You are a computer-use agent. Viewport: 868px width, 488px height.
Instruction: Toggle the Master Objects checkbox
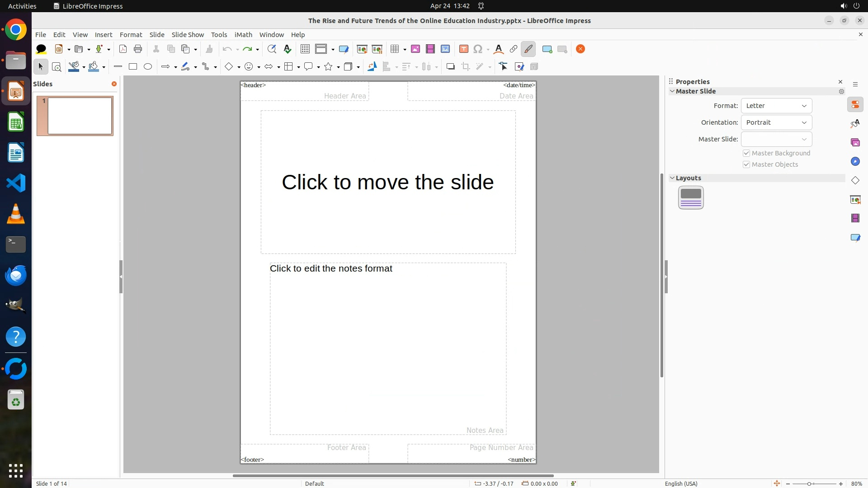(746, 164)
